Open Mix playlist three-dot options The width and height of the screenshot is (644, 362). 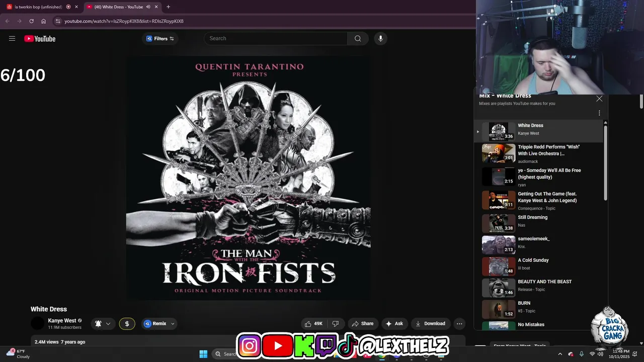point(599,113)
